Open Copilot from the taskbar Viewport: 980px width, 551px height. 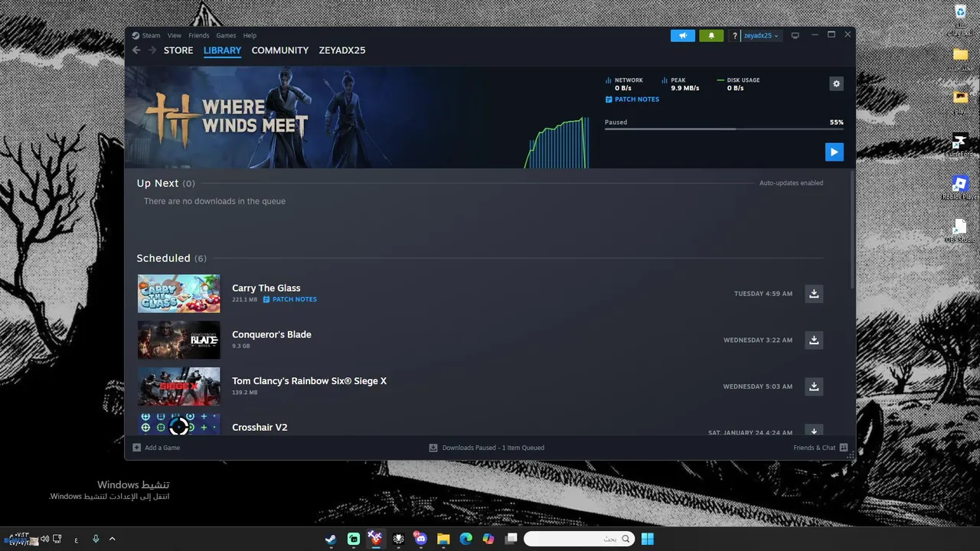point(488,539)
